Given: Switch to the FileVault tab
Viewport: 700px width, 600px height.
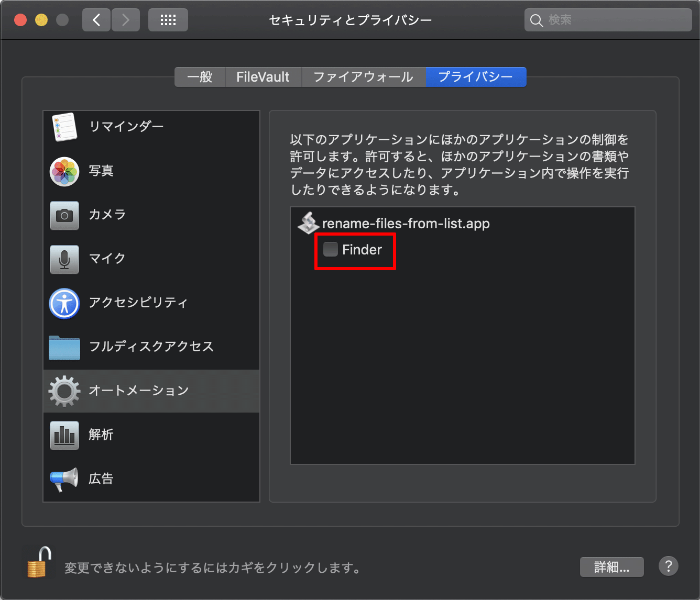Looking at the screenshot, I should click(263, 77).
